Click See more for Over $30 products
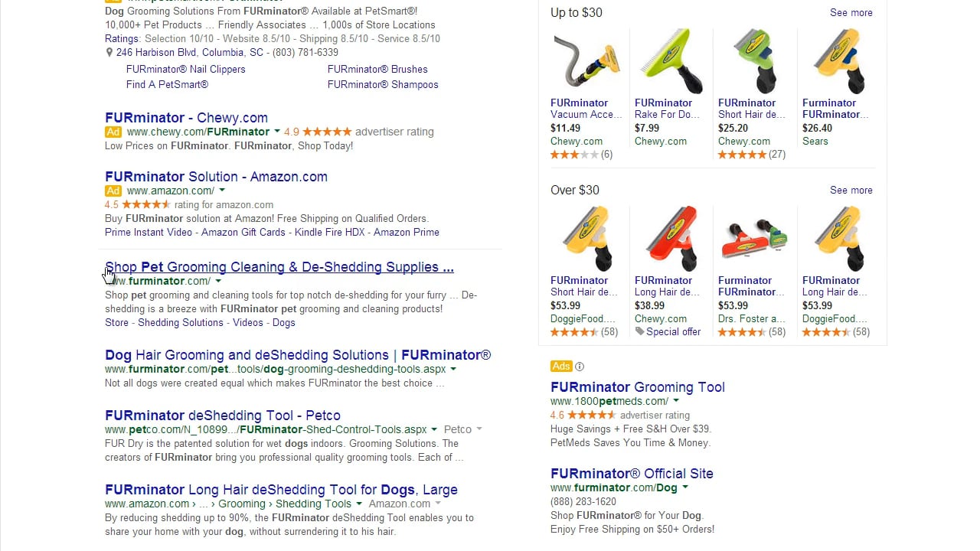 pos(851,190)
